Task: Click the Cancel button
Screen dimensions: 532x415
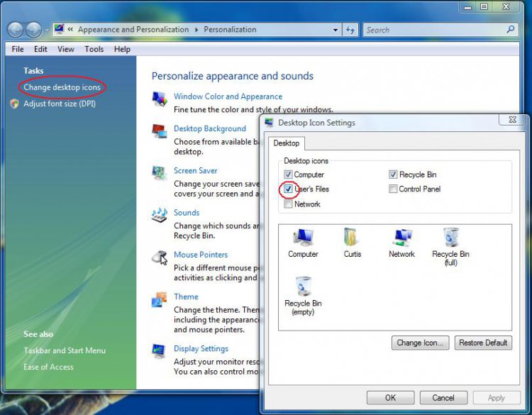Action: click(x=443, y=398)
